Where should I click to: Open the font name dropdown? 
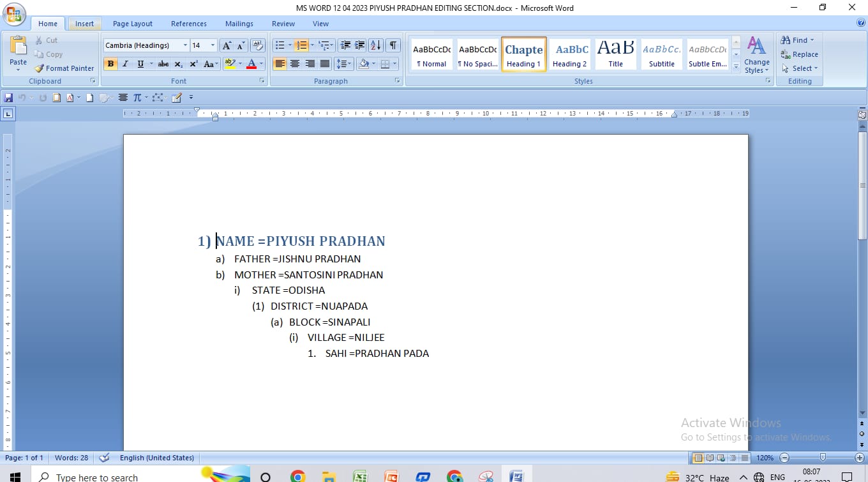click(185, 45)
